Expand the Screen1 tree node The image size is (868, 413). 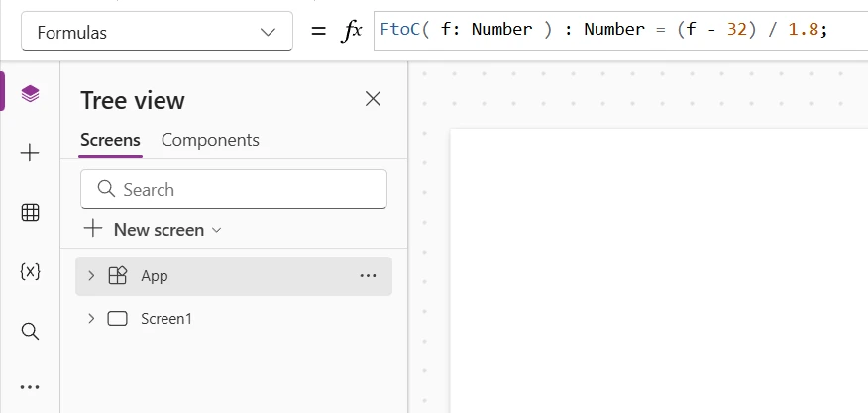point(91,319)
